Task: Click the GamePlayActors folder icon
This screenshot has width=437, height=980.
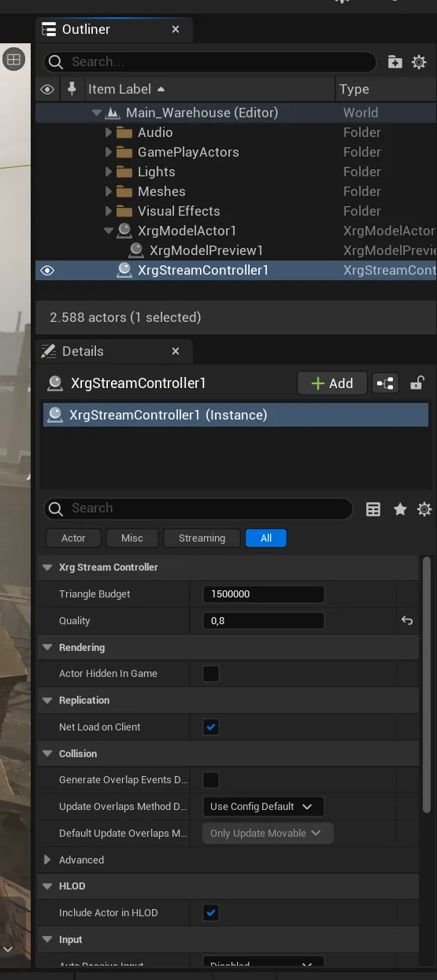Action: pos(124,152)
